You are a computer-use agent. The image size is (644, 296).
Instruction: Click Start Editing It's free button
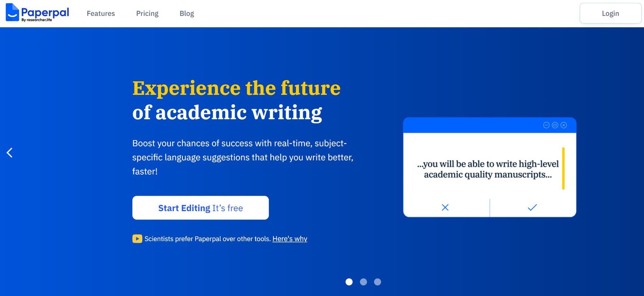point(201,208)
